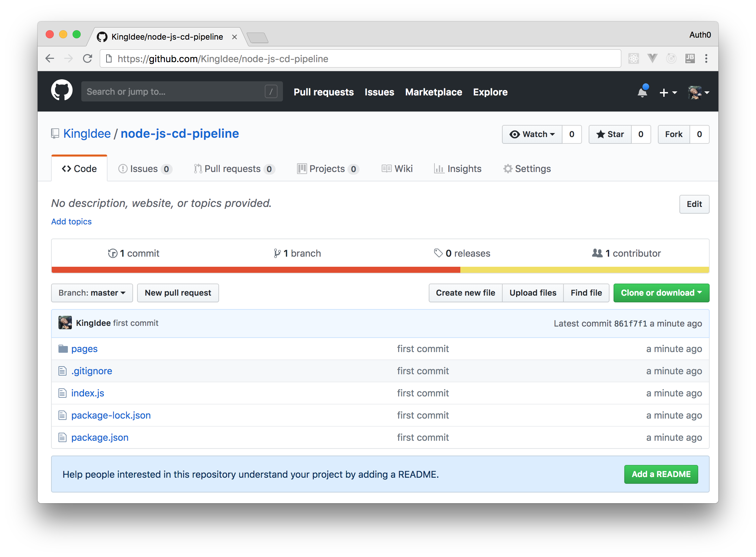This screenshot has height=557, width=756.
Task: Click the GitHub Octocat logo
Action: click(62, 90)
